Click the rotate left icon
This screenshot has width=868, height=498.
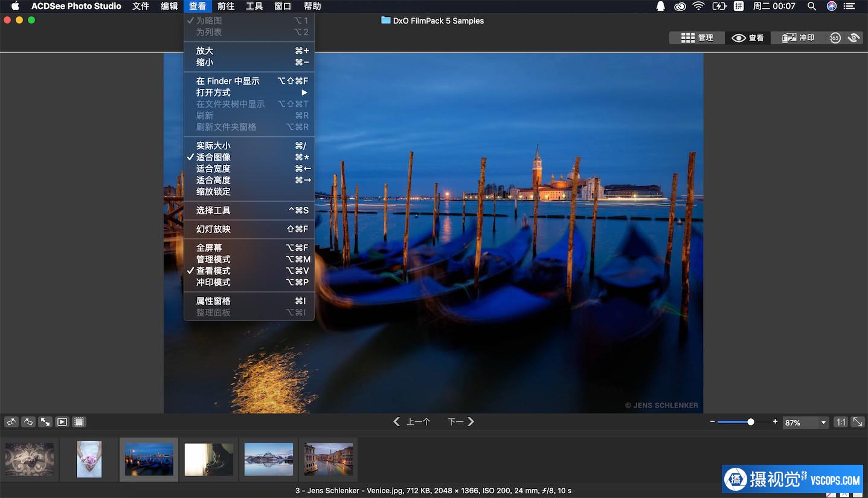click(x=11, y=422)
